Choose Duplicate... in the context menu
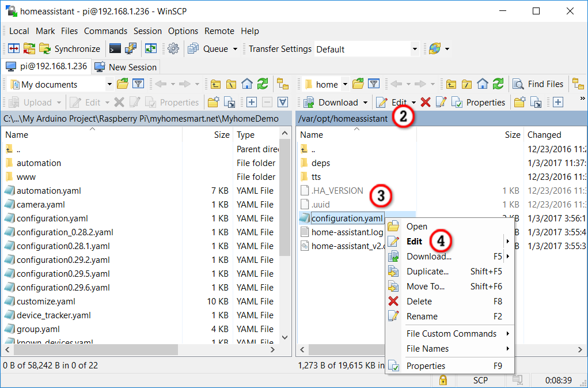 pyautogui.click(x=450, y=272)
